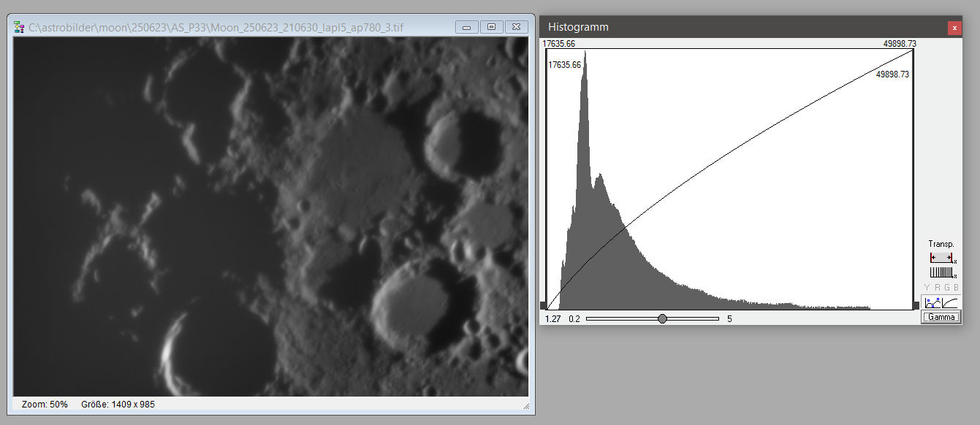The height and width of the screenshot is (425, 980).
Task: Select the smooth gamma curve icon
Action: pyautogui.click(x=949, y=302)
